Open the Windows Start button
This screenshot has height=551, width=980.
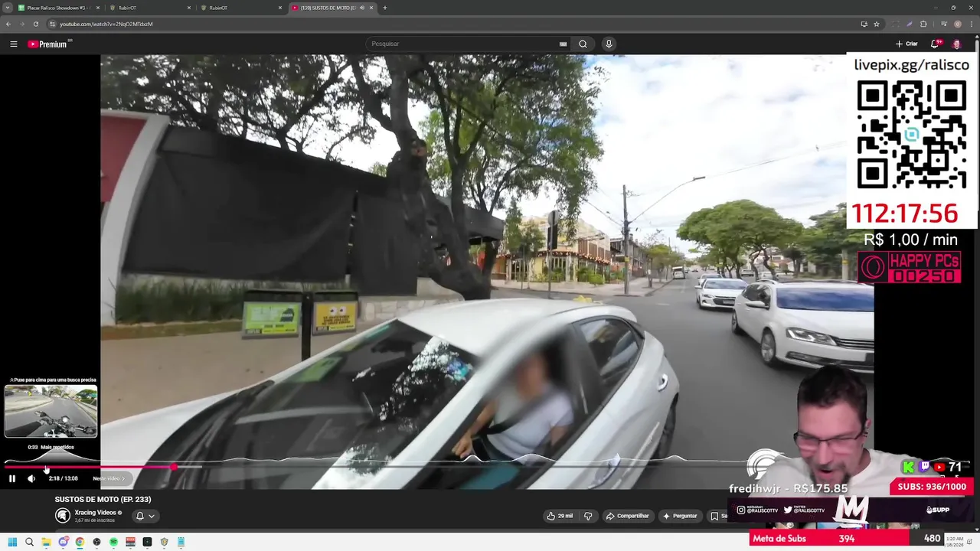12,542
